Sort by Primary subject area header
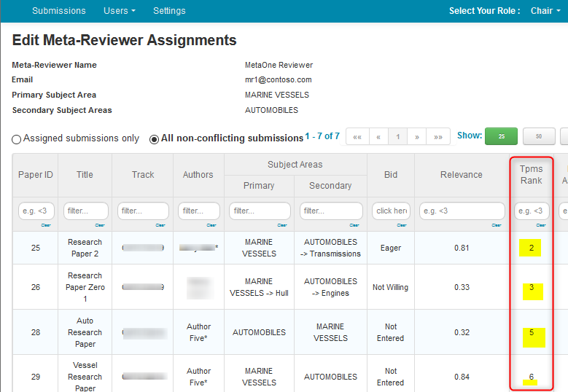568x392 pixels. (x=259, y=186)
